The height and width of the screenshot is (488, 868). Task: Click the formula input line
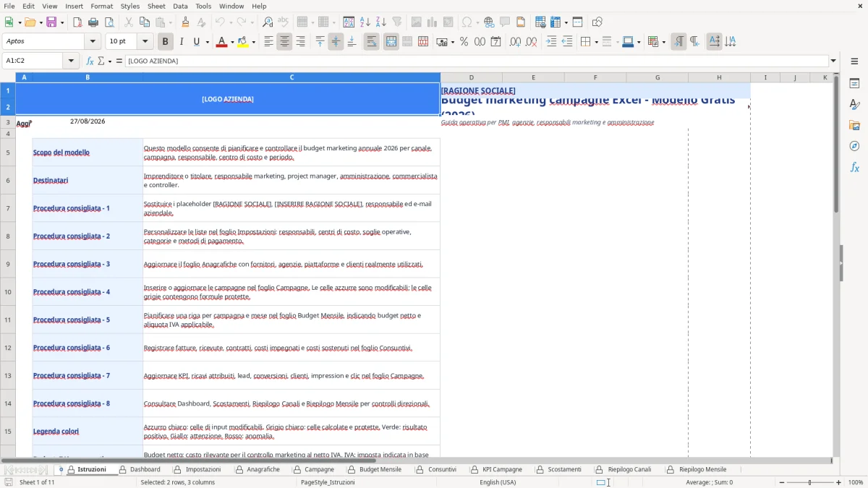pos(476,61)
